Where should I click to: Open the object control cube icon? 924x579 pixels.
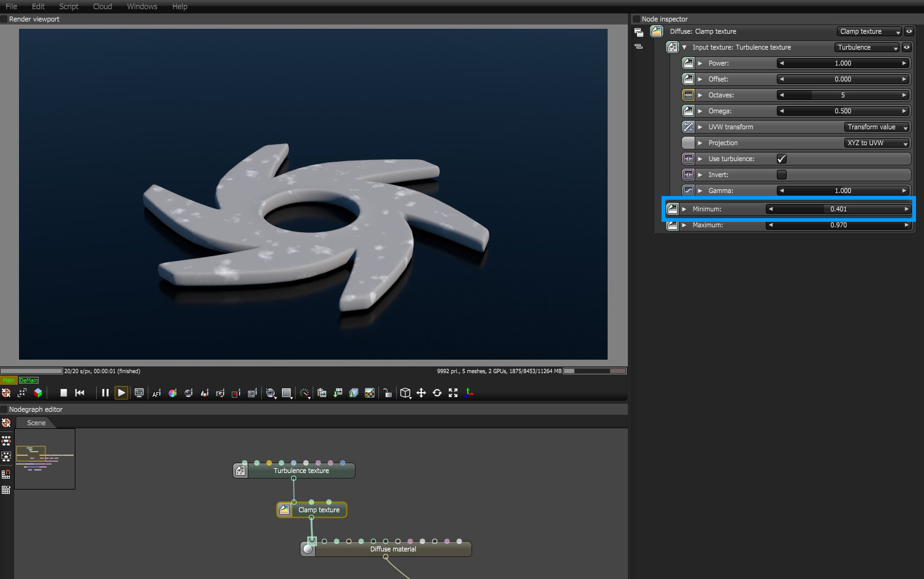(405, 393)
